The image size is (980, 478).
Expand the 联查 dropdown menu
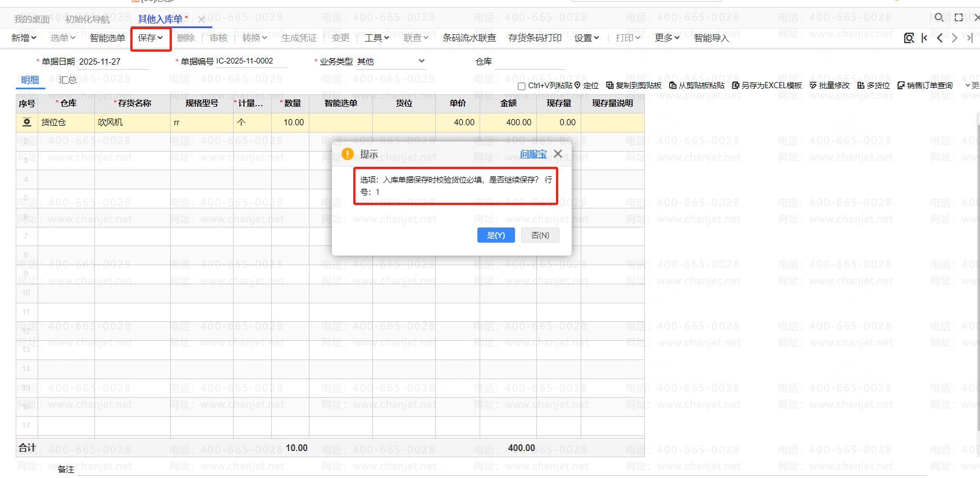416,38
